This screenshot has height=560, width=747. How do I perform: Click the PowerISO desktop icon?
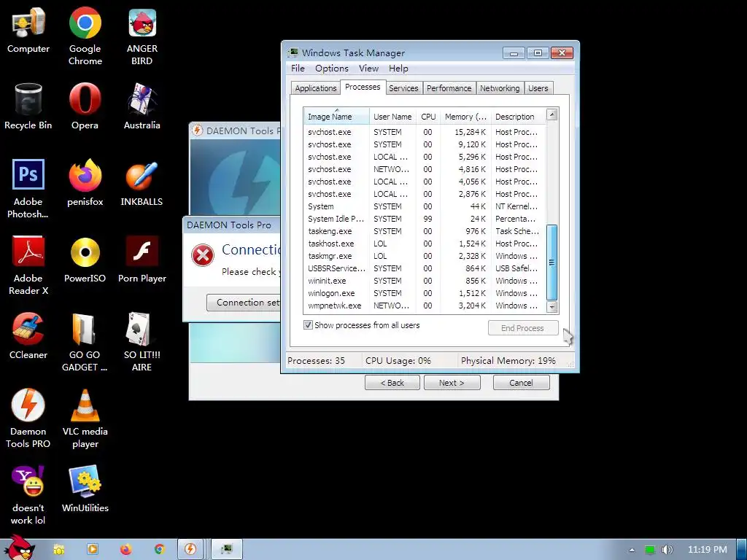point(85,260)
